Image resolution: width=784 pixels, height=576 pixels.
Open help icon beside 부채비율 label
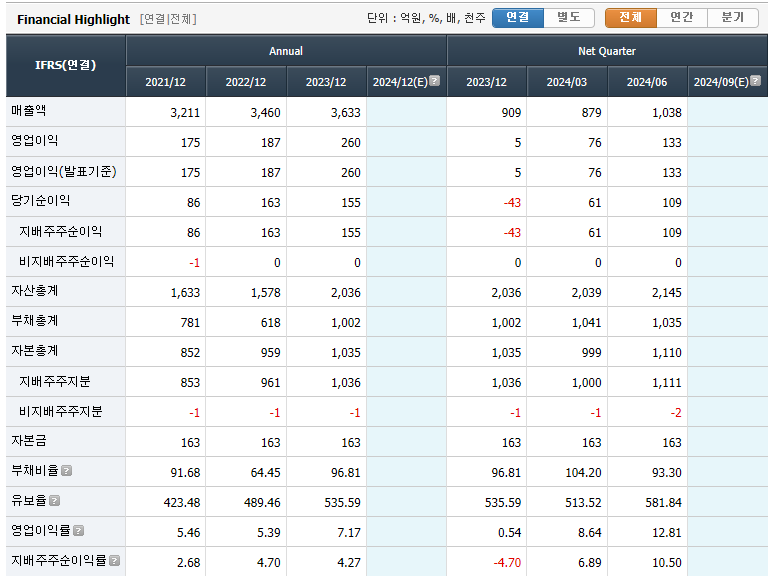[x=66, y=471]
